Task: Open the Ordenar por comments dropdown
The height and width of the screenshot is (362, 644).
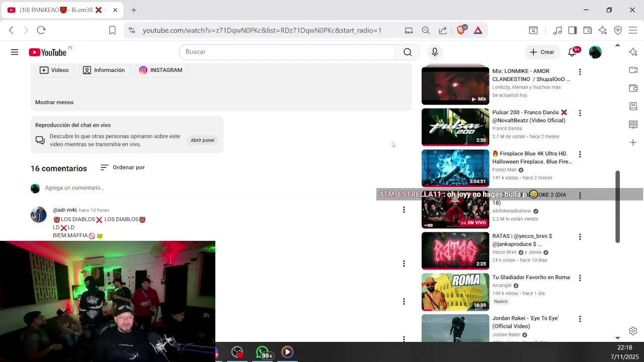Action: click(123, 167)
